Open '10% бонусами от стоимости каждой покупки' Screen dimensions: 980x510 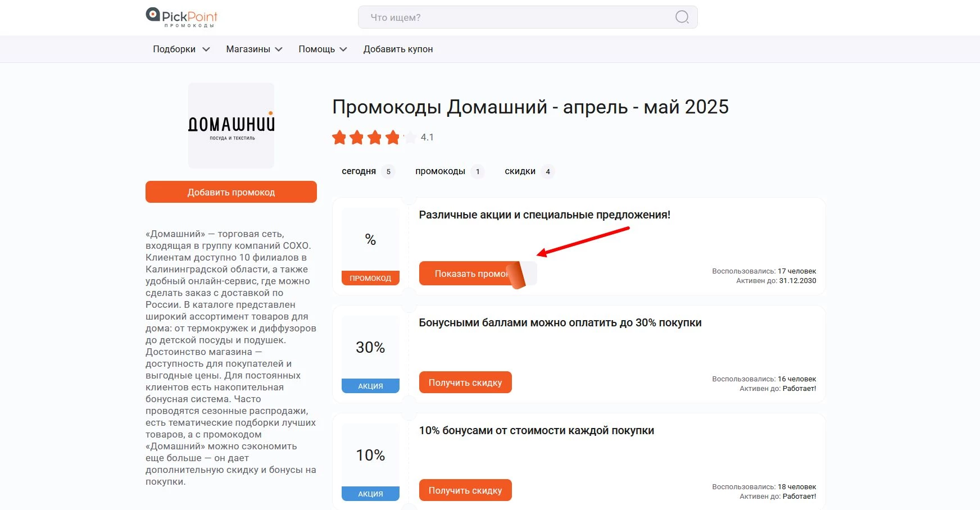tap(537, 430)
